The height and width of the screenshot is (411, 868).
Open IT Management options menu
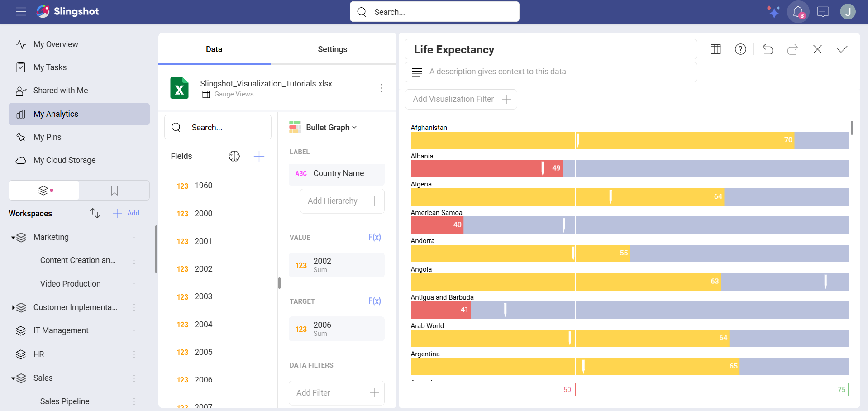coord(134,331)
